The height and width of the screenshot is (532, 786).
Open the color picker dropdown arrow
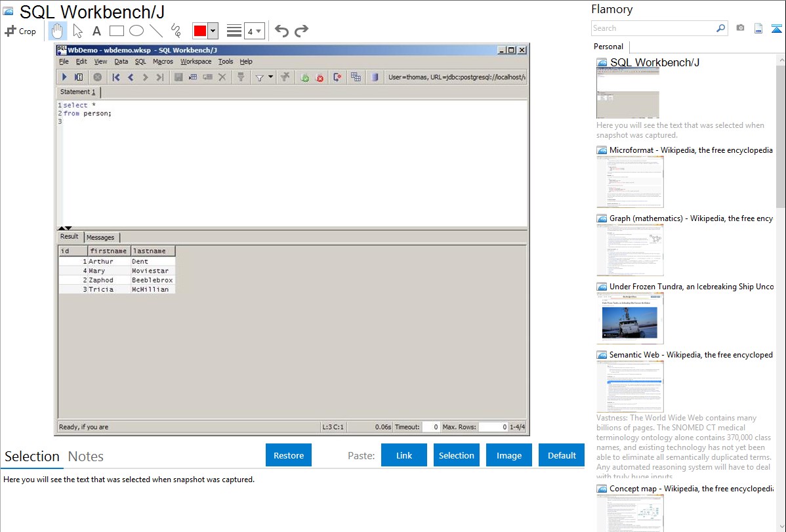[x=213, y=31]
